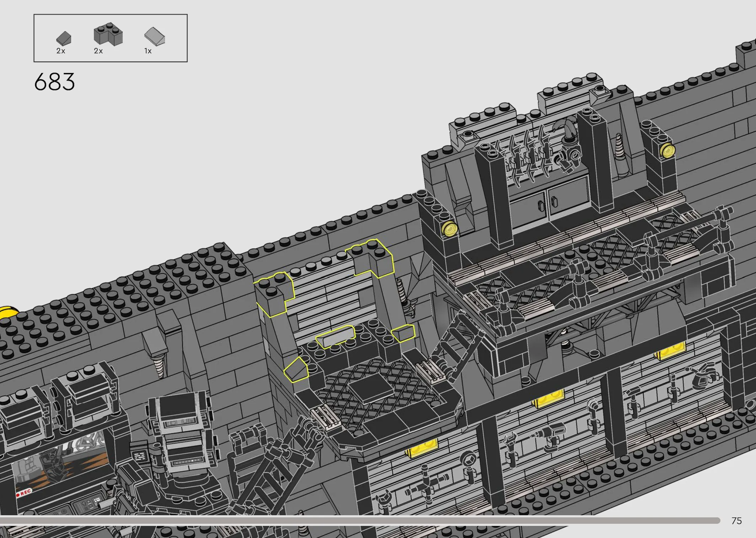Click the page progress bar at bottom
The width and height of the screenshot is (756, 538).
[360, 521]
